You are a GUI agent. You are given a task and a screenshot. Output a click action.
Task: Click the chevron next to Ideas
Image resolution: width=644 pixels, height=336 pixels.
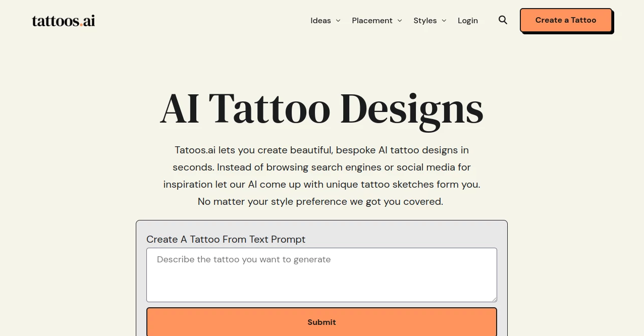[x=338, y=21]
